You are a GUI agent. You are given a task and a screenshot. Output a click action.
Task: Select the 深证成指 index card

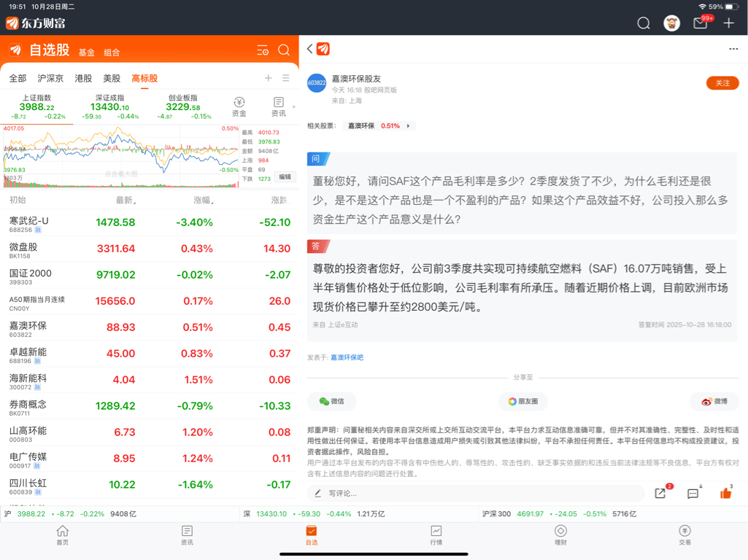110,106
